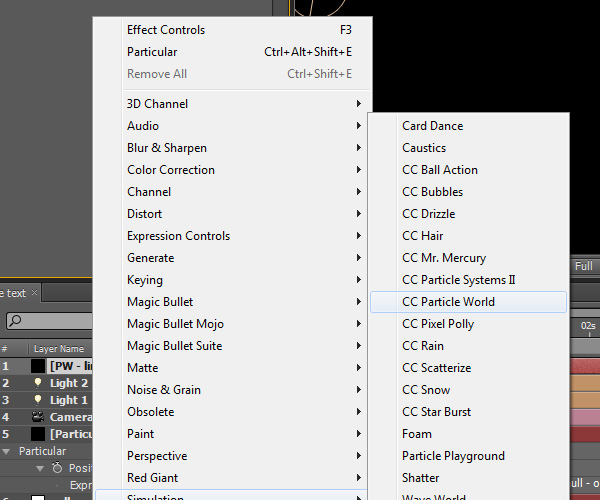Screen dimensions: 600x500
Task: Open the Perspective submenu
Action: (x=233, y=456)
